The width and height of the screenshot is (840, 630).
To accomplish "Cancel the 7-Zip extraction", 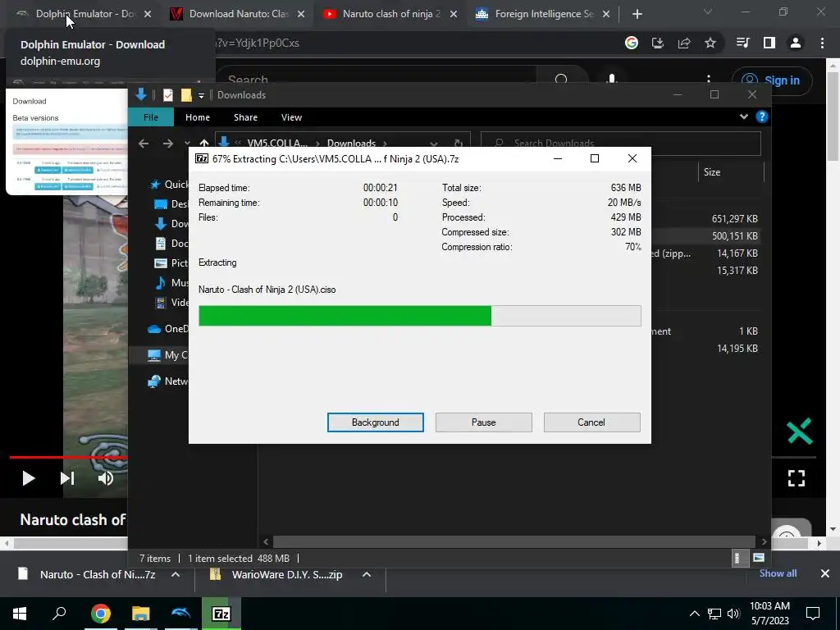I will pyautogui.click(x=591, y=422).
